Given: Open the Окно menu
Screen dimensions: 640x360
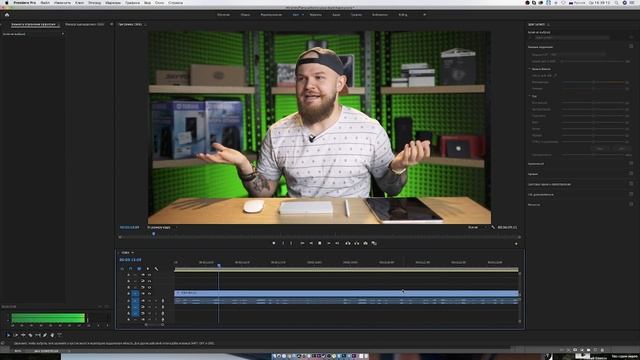Looking at the screenshot, I should point(160,2).
